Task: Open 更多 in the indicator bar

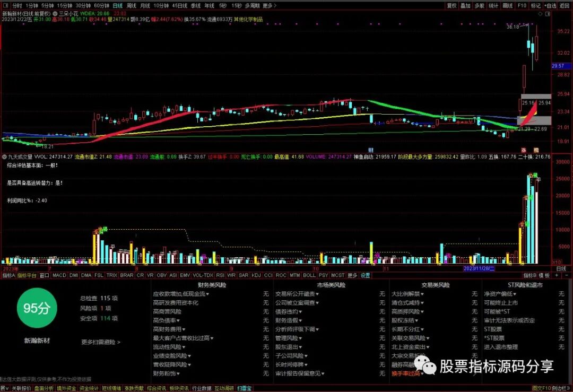Action: pyautogui.click(x=352, y=275)
